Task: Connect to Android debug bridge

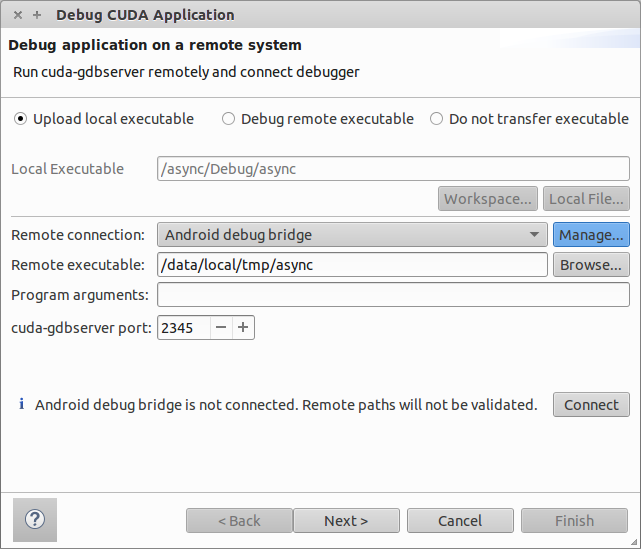Action: pyautogui.click(x=591, y=405)
